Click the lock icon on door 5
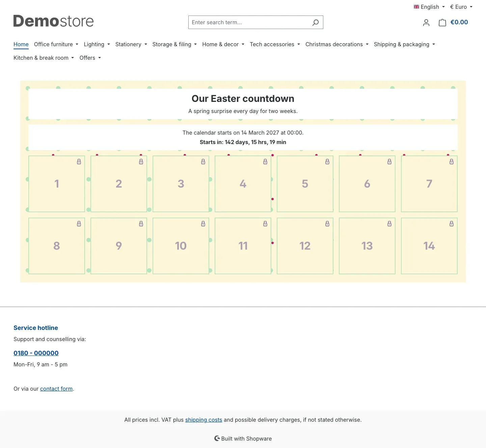Screen dimensions: 486x448 click(x=327, y=162)
